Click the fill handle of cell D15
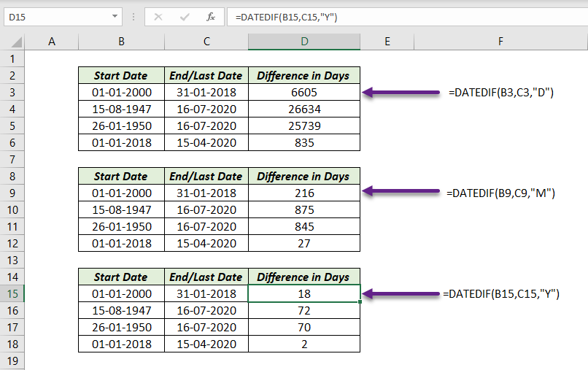The height and width of the screenshot is (370, 588). [x=360, y=301]
